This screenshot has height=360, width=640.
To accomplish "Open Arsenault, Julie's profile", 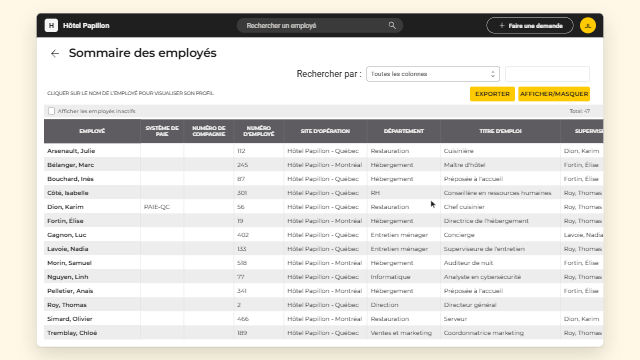I will pos(71,151).
